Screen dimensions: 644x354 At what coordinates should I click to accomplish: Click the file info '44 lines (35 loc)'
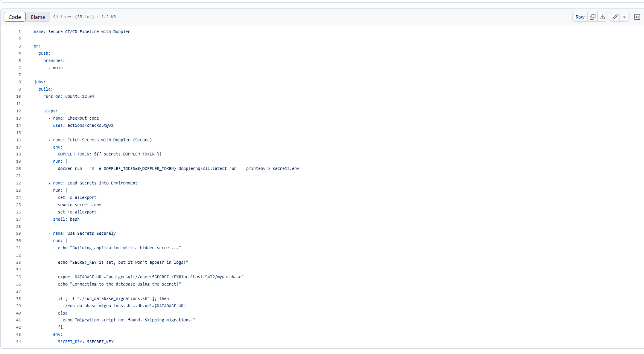(74, 17)
